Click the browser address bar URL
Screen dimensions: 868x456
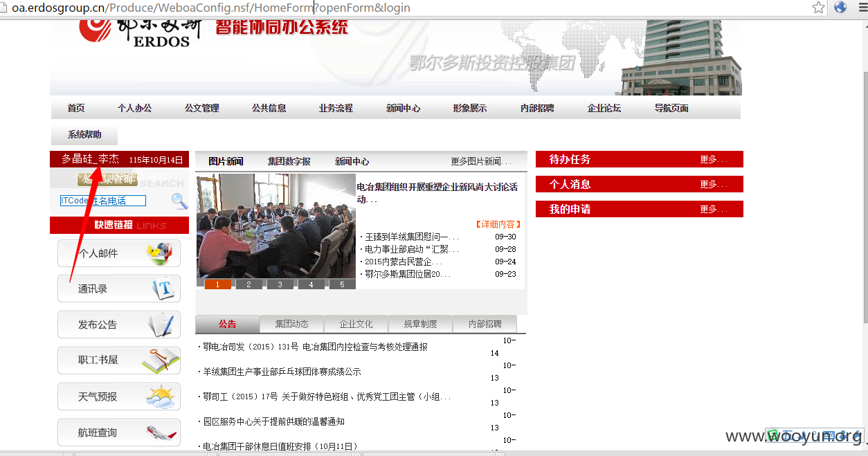pyautogui.click(x=211, y=8)
